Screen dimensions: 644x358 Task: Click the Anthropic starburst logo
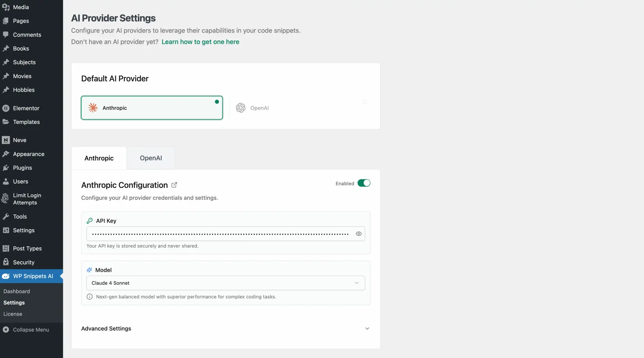point(93,108)
